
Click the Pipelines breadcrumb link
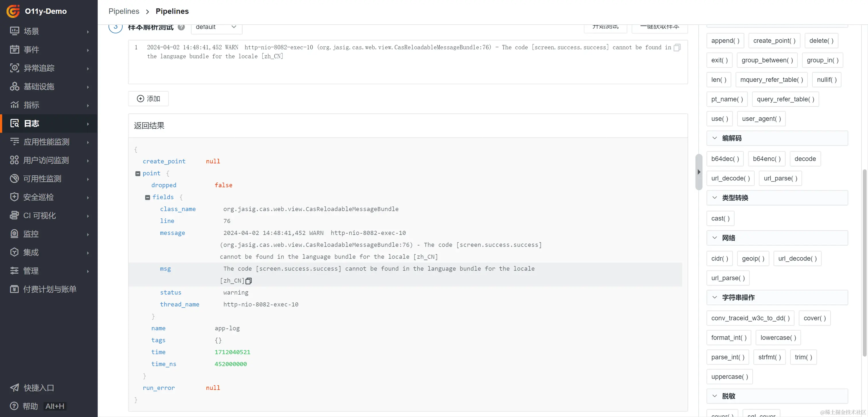[124, 11]
